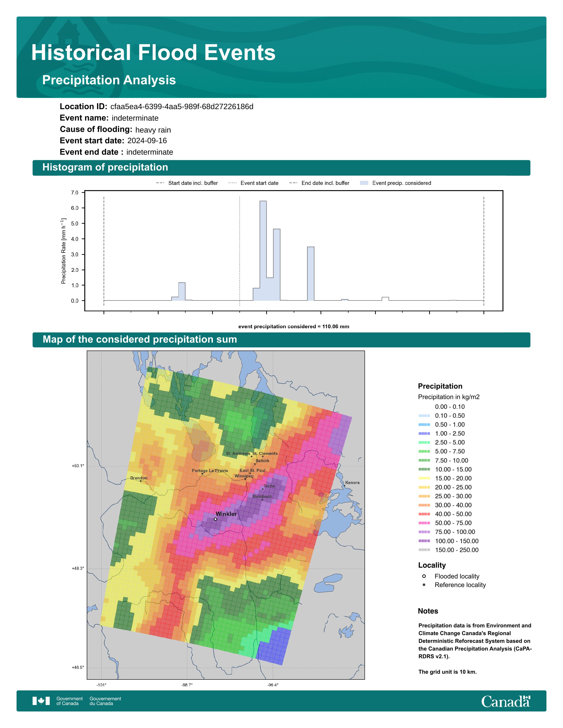
Task: Click the Event start date value 2024-09-16
Action: (147, 141)
